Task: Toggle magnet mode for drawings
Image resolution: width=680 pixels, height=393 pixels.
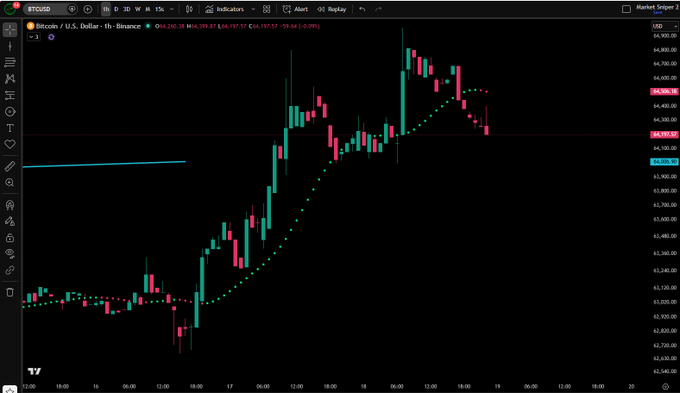Action: [10, 205]
